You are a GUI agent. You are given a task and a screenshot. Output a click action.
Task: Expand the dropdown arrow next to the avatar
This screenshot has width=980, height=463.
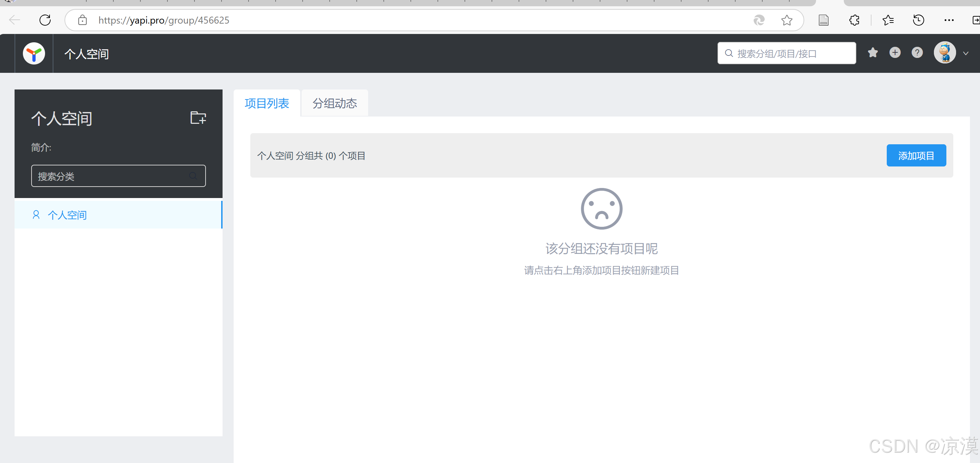coord(965,53)
